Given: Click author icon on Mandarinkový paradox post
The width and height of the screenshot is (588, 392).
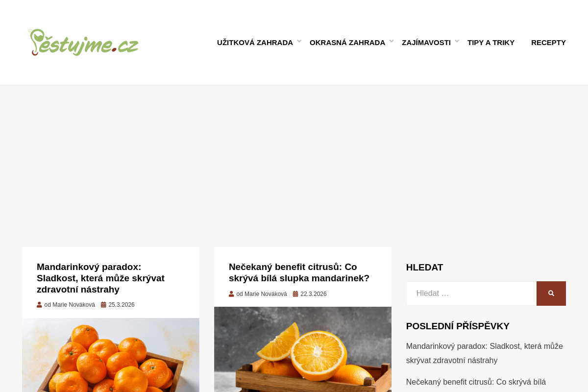Looking at the screenshot, I should pyautogui.click(x=39, y=305).
